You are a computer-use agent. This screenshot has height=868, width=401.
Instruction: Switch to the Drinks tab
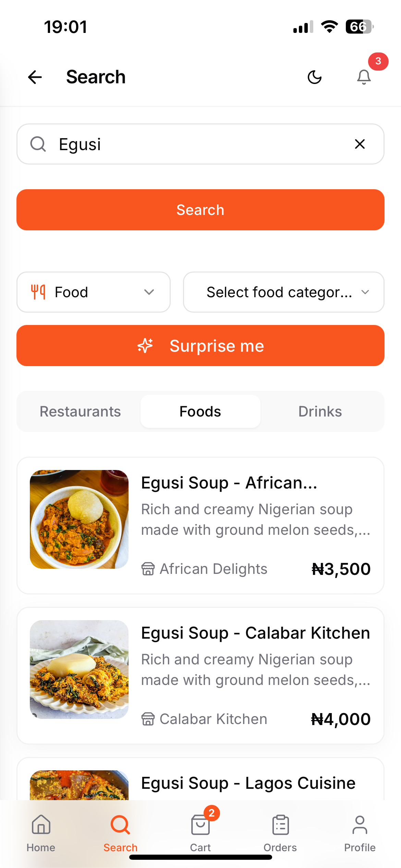320,411
